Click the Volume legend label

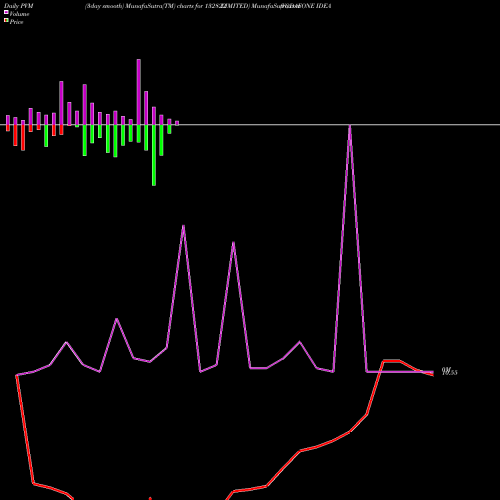[x=19, y=14]
